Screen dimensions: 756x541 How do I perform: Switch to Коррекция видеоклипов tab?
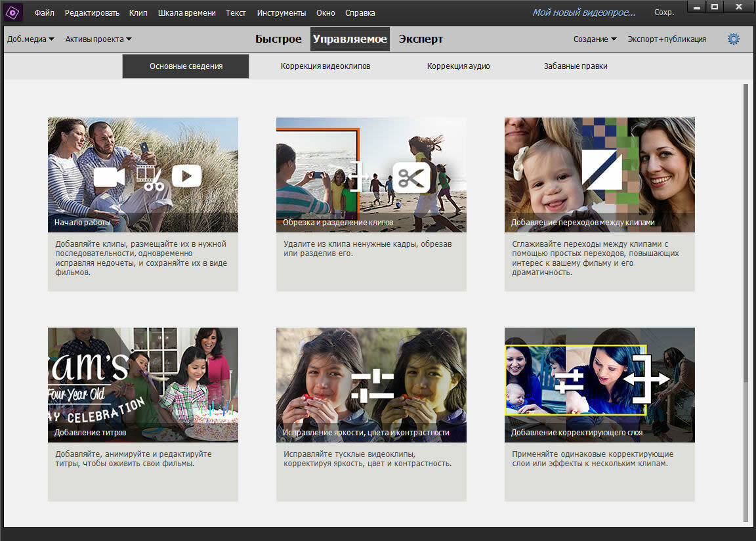(325, 66)
